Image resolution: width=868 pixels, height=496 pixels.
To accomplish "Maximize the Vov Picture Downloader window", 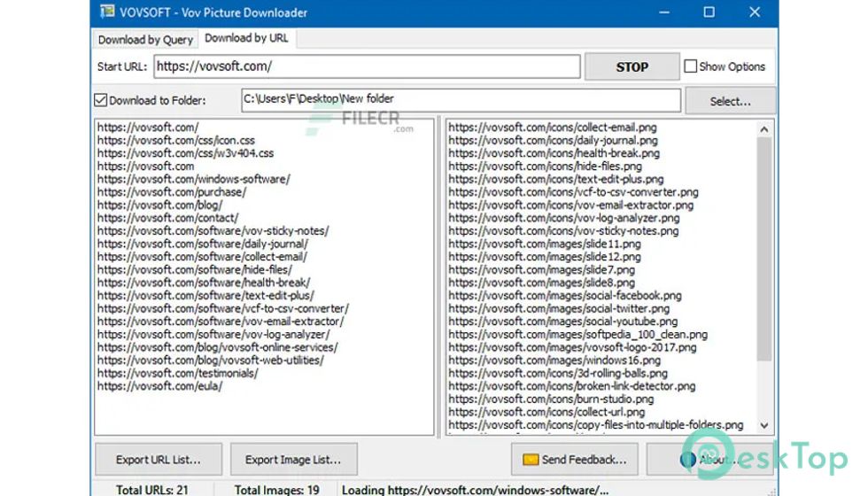I will tap(709, 12).
